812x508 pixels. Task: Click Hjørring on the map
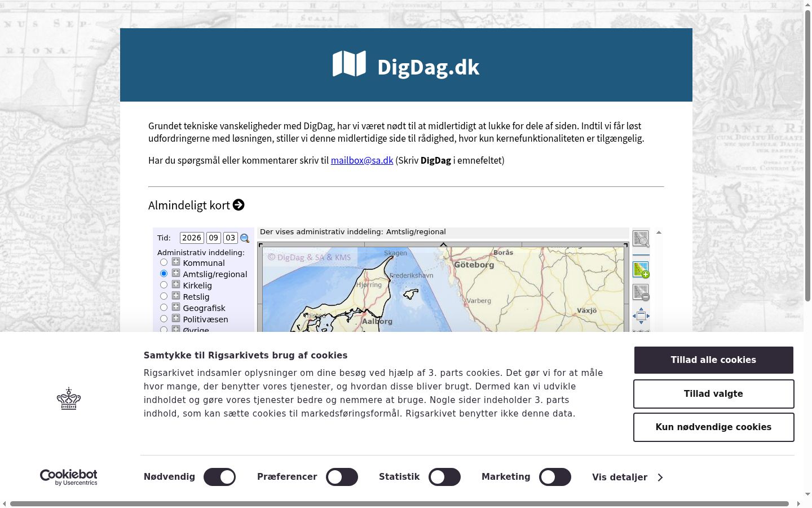(369, 285)
